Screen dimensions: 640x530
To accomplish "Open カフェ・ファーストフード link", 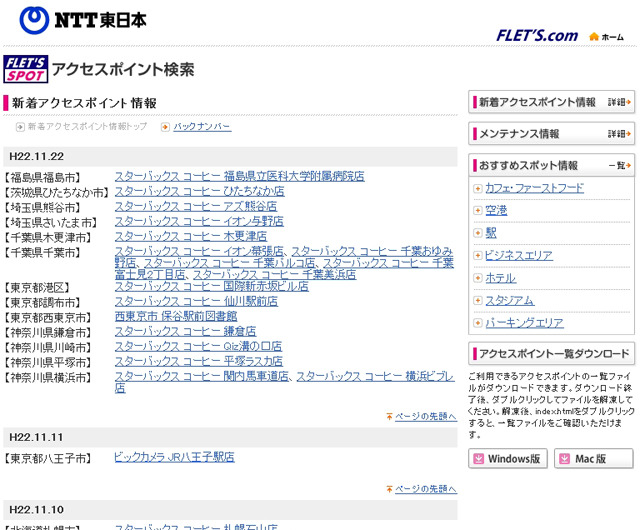I will pyautogui.click(x=534, y=188).
